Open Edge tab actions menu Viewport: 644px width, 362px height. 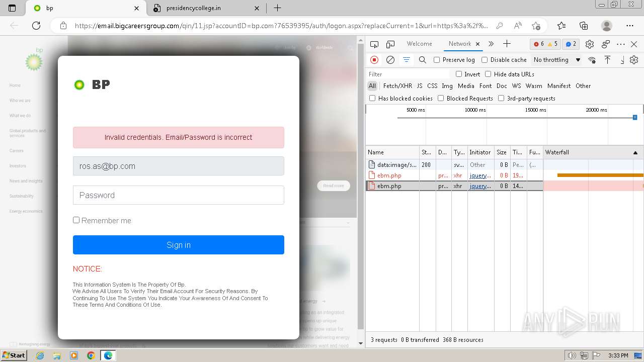coord(12,8)
